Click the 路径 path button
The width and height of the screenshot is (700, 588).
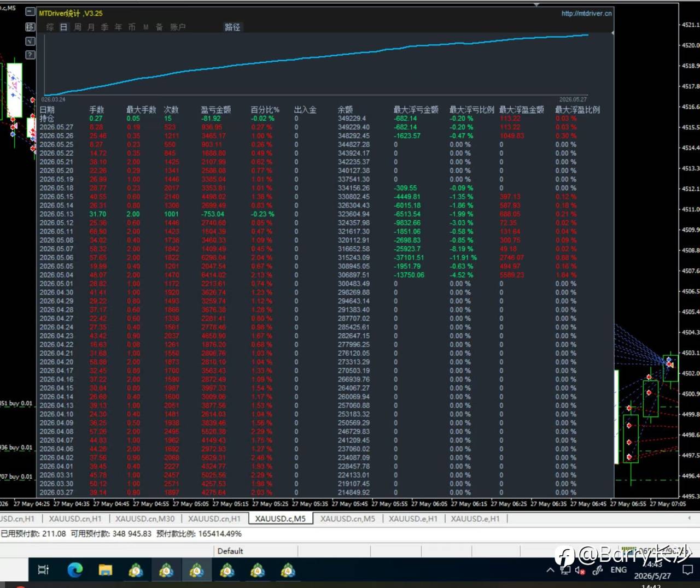click(232, 27)
